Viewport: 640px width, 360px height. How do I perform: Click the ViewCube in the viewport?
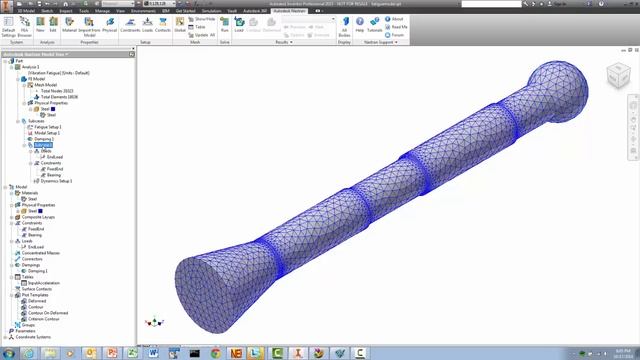pos(618,75)
